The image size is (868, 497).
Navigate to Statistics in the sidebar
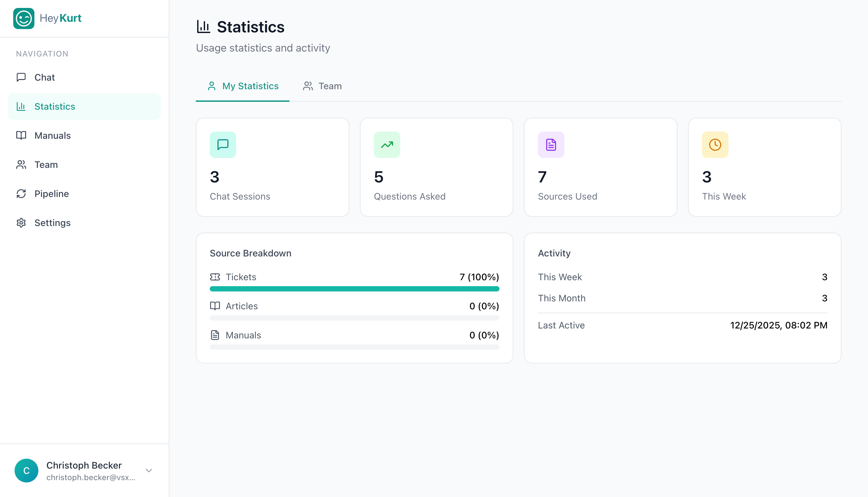(x=55, y=106)
